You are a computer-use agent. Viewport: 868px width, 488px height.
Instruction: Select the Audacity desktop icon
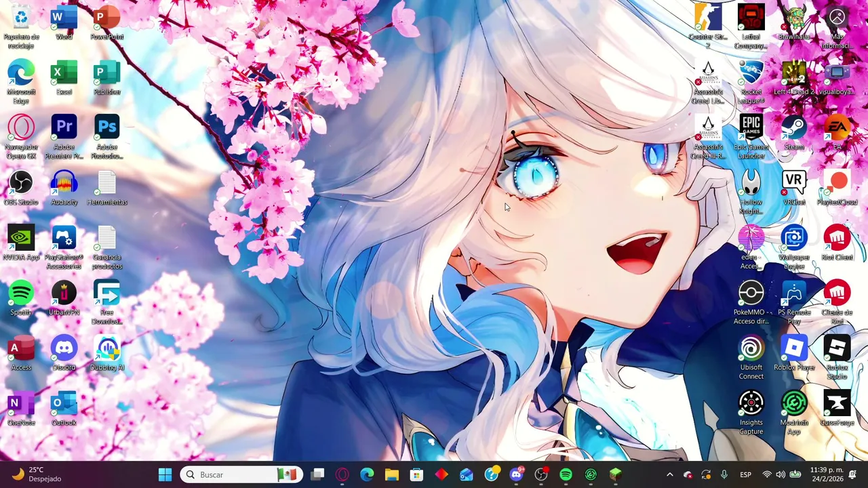(x=64, y=187)
